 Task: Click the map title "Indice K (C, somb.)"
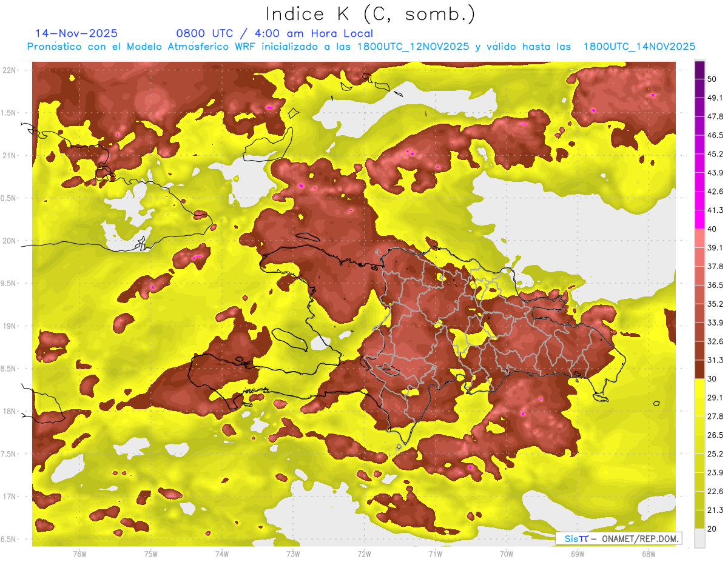[x=371, y=14]
